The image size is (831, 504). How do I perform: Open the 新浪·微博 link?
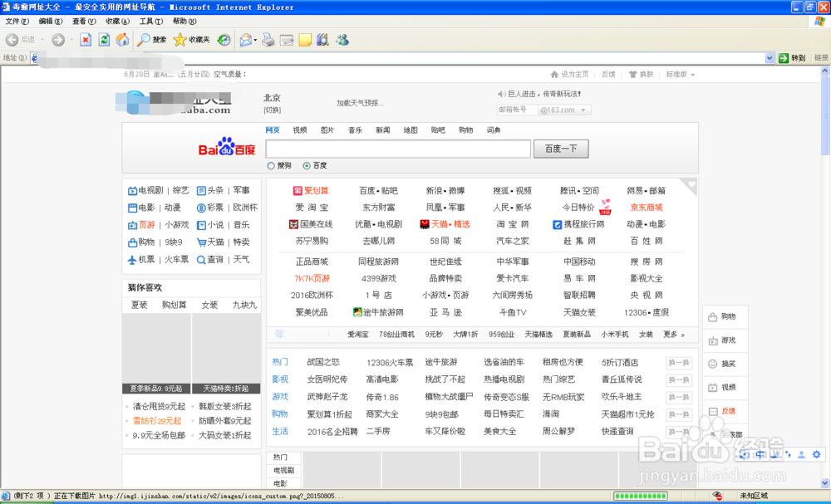445,191
